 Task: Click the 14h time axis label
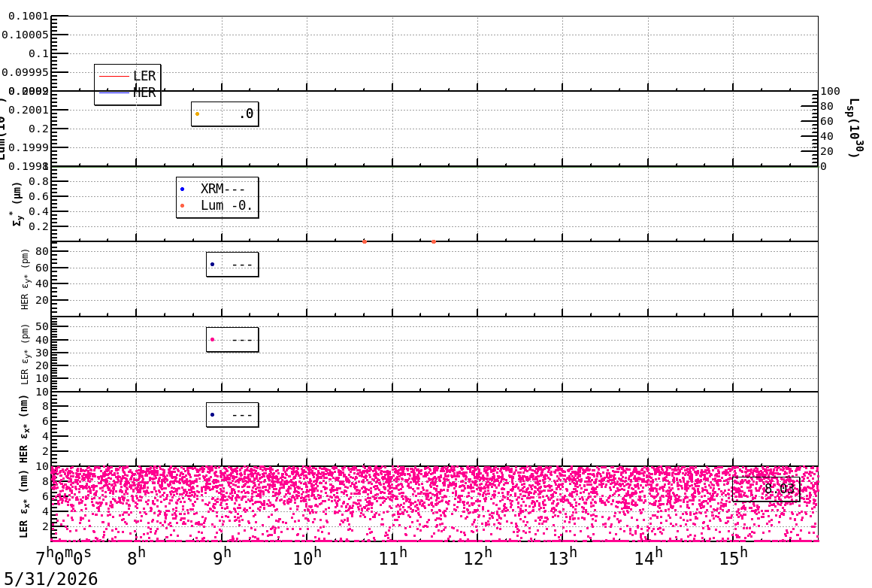(649, 557)
